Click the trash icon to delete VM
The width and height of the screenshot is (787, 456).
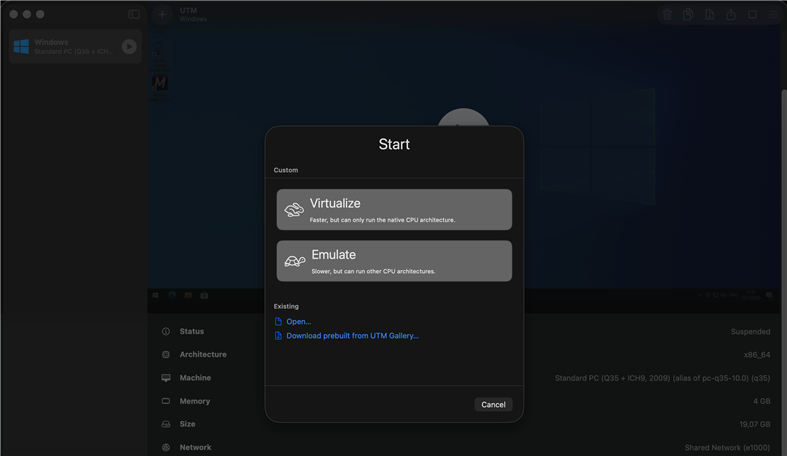pyautogui.click(x=667, y=15)
